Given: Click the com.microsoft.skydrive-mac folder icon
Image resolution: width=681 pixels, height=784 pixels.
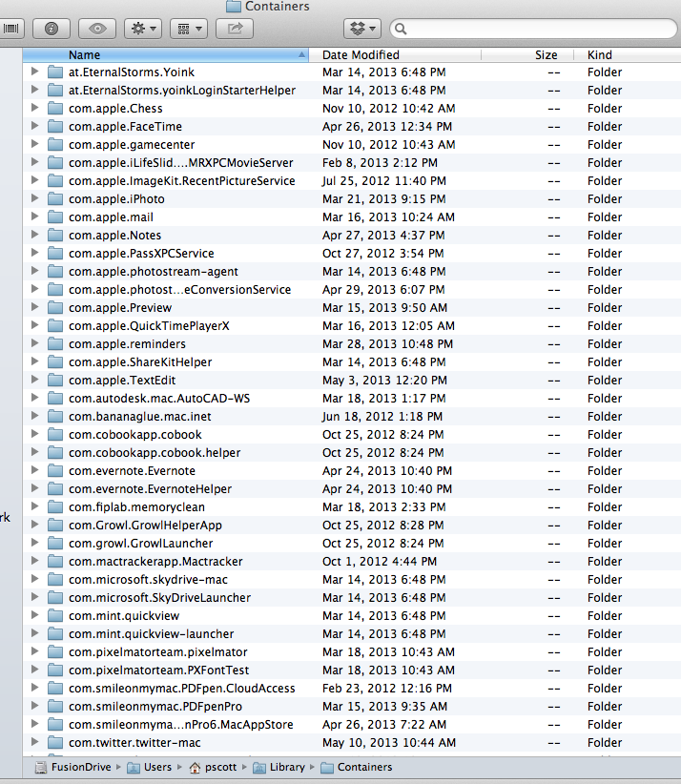Looking at the screenshot, I should (x=55, y=580).
